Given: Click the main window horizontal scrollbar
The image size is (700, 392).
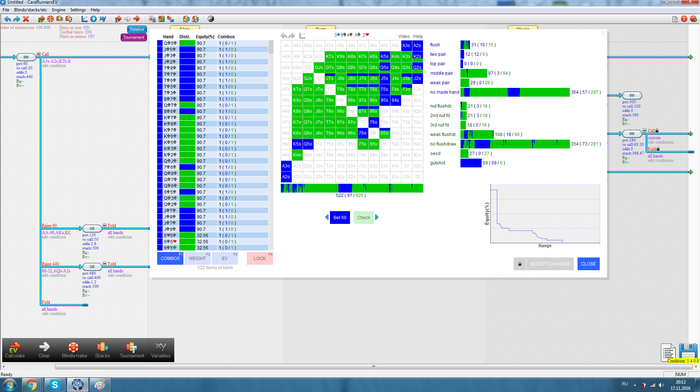Looking at the screenshot, I should (x=374, y=367).
